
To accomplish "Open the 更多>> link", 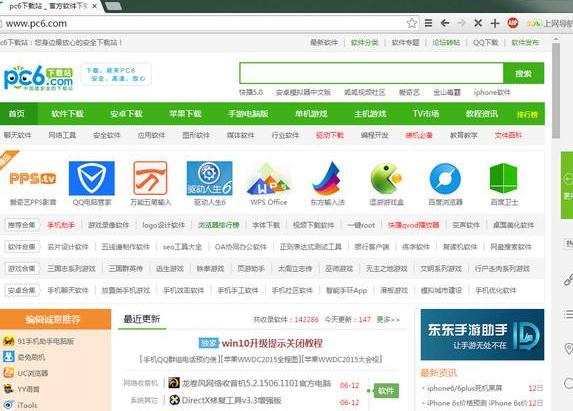I will click(388, 320).
